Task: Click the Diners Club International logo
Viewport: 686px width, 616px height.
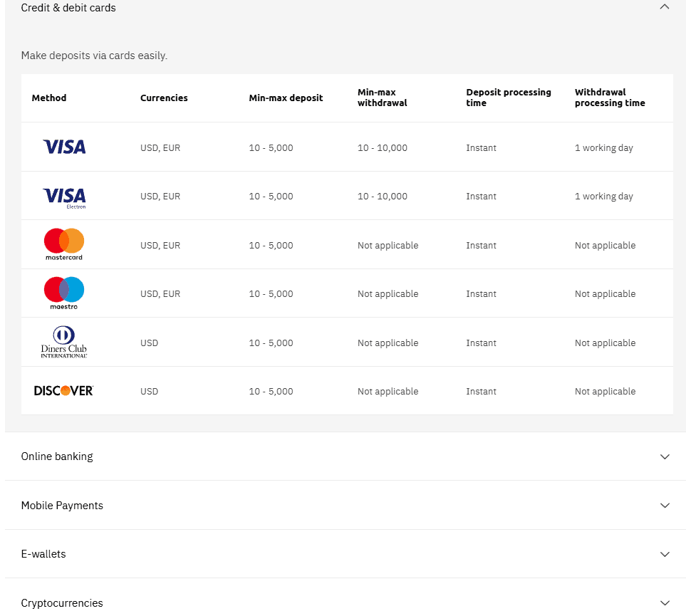Action: pos(64,342)
